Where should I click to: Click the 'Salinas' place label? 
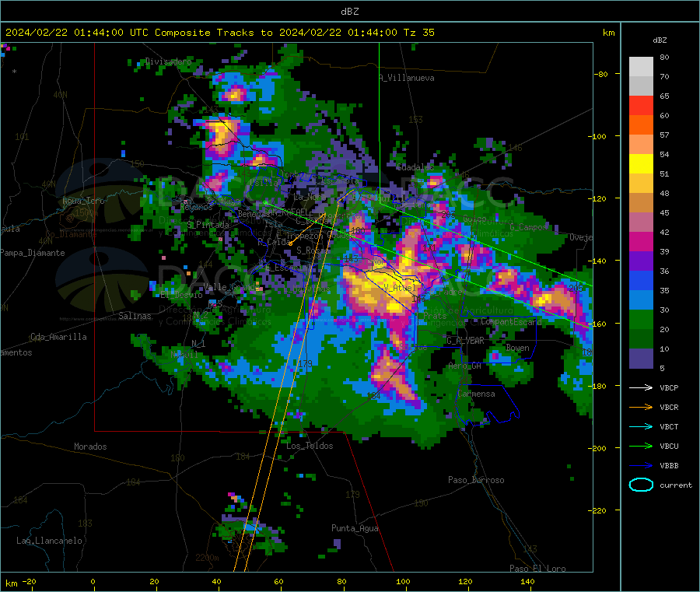(135, 316)
